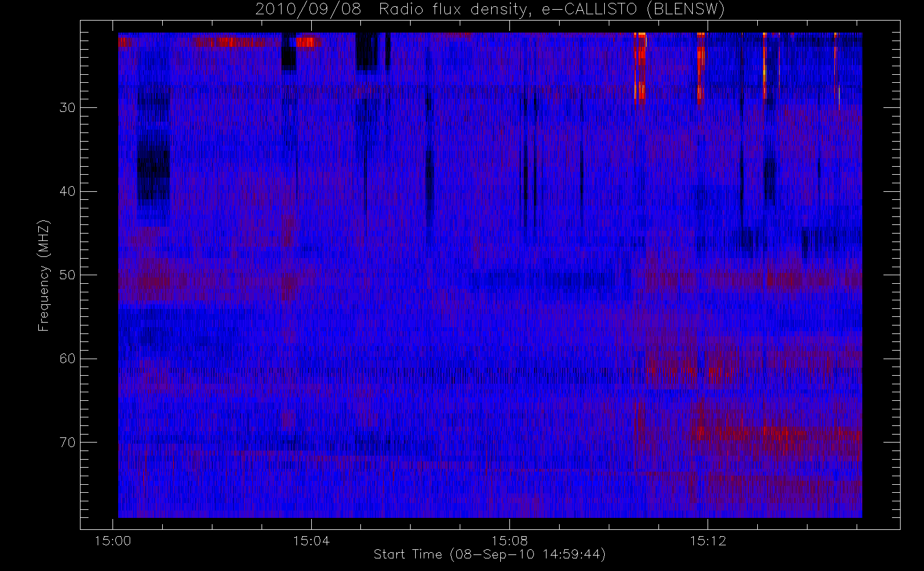Screen dimensions: 924x571
Task: Click the 60 MHz frequency tick label
Action: click(x=67, y=359)
